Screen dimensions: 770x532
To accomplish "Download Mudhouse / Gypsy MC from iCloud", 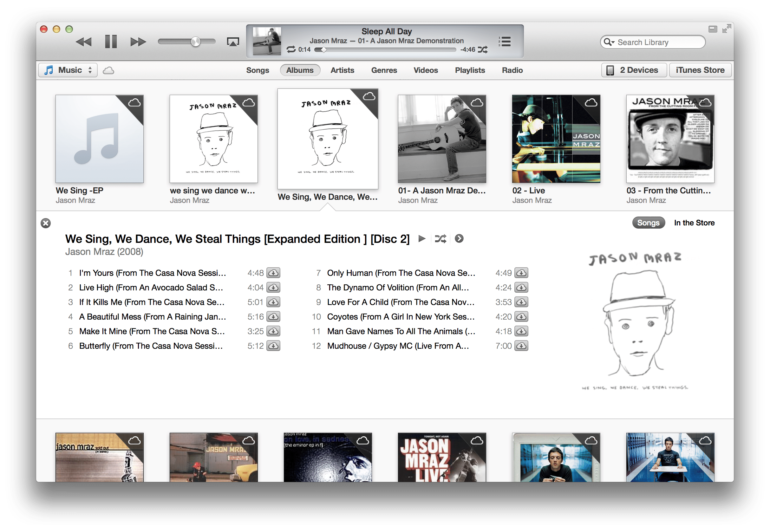I will tap(521, 346).
